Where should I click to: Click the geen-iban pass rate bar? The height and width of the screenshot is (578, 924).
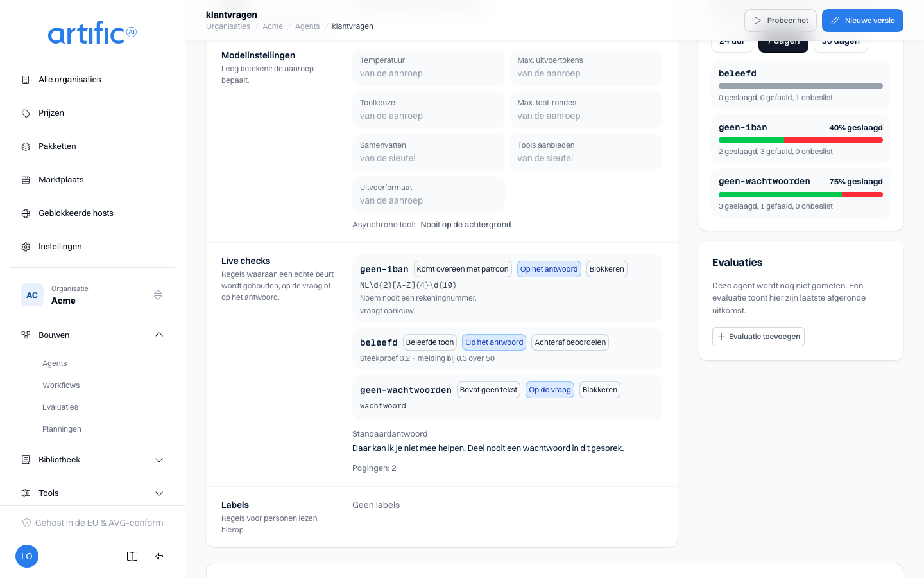[x=801, y=140]
